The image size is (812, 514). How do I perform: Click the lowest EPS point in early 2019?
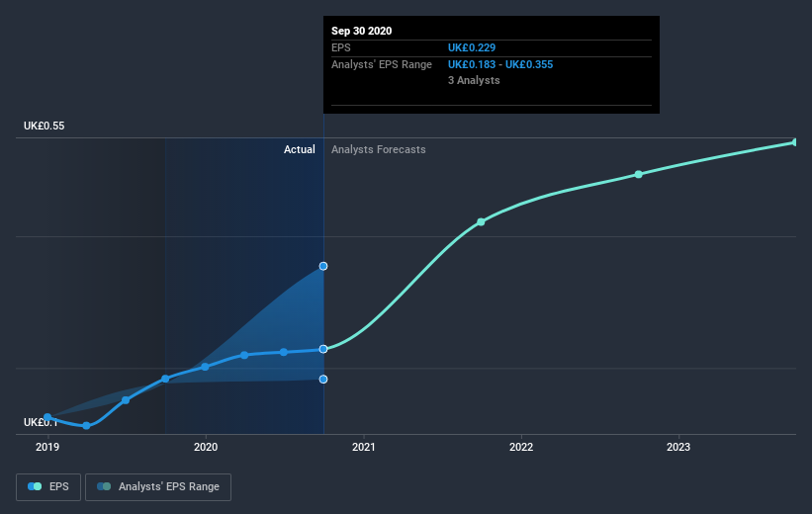pyautogui.click(x=86, y=426)
